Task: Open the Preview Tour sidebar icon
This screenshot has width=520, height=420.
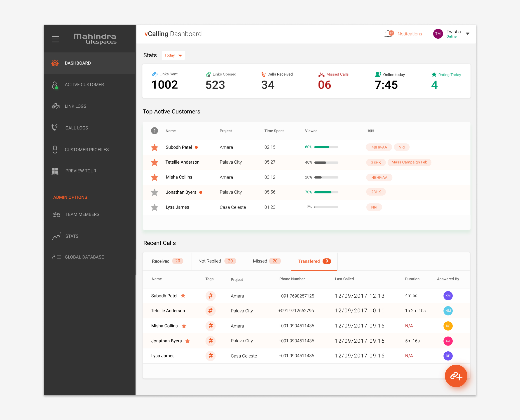Action: click(55, 171)
